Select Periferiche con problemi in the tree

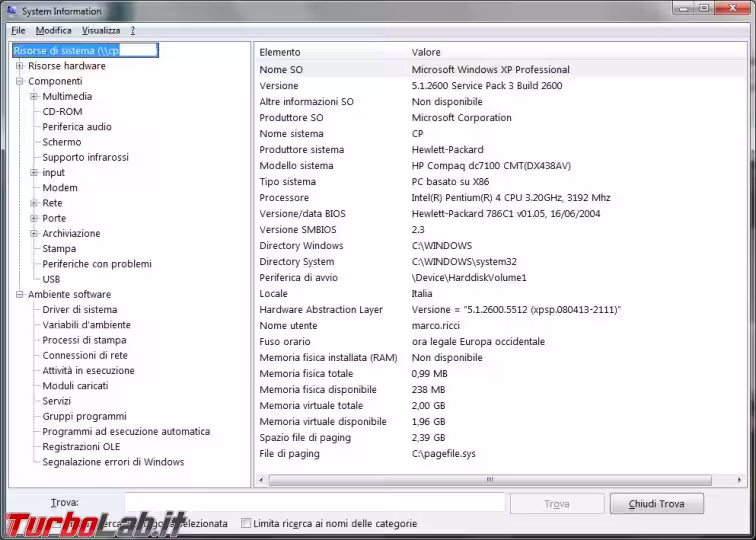[96, 264]
